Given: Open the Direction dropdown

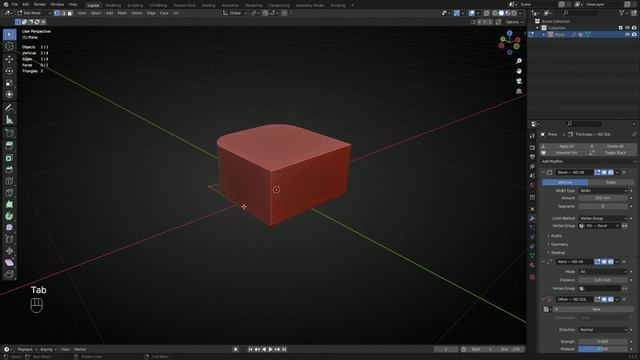Looking at the screenshot, I should tap(603, 330).
